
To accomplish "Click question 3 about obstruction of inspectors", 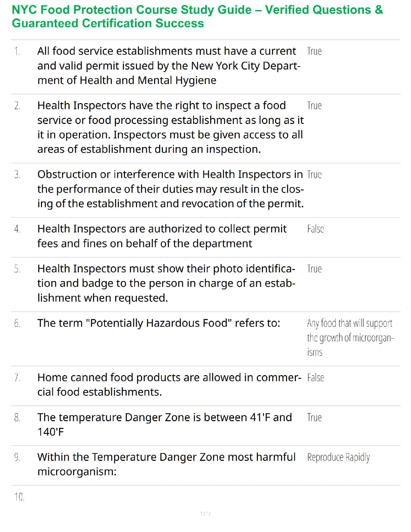I will pos(170,189).
